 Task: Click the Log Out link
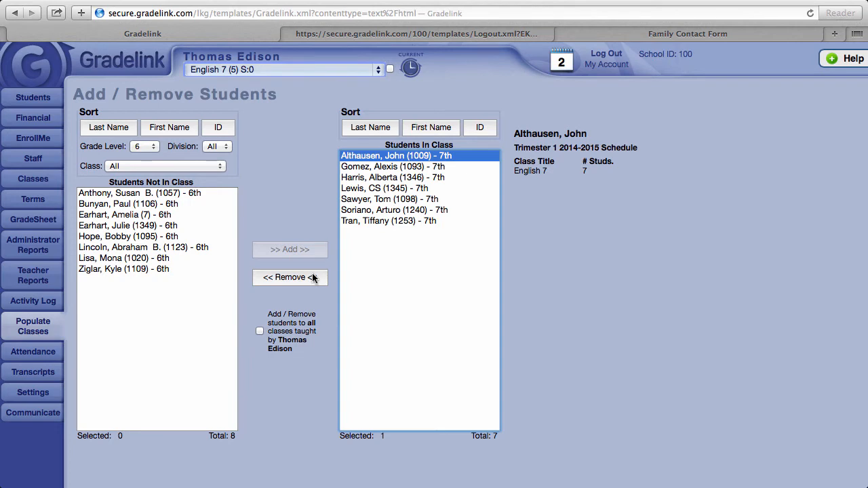pos(606,54)
